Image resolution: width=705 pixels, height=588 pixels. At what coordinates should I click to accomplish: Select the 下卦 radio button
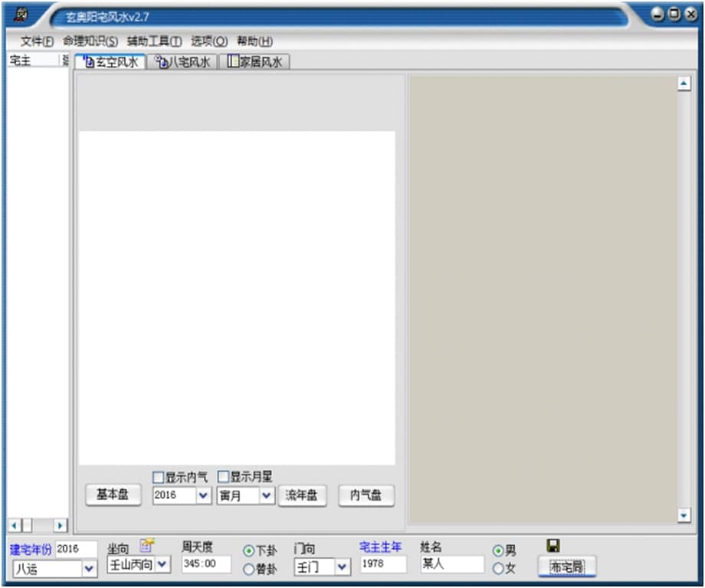248,550
